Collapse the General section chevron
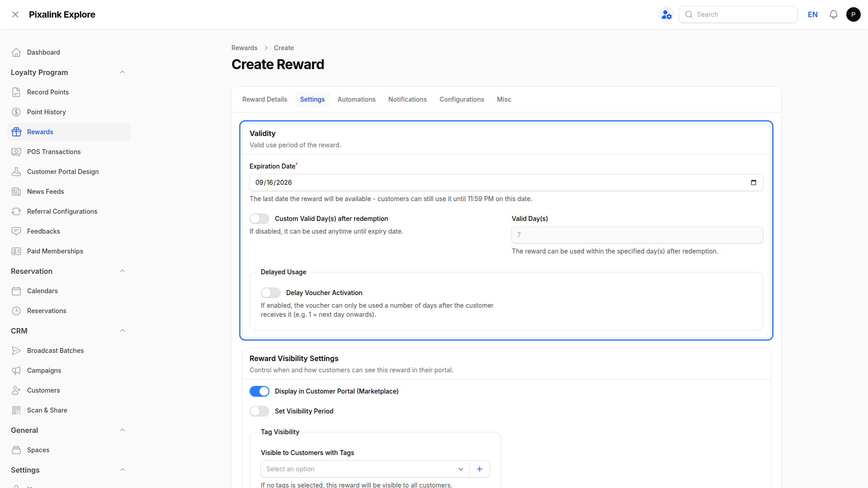 pos(123,430)
